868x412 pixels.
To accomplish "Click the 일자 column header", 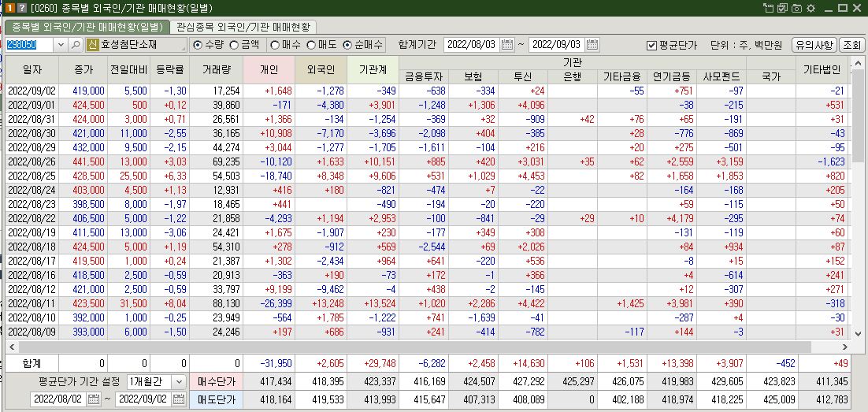I will [32, 70].
